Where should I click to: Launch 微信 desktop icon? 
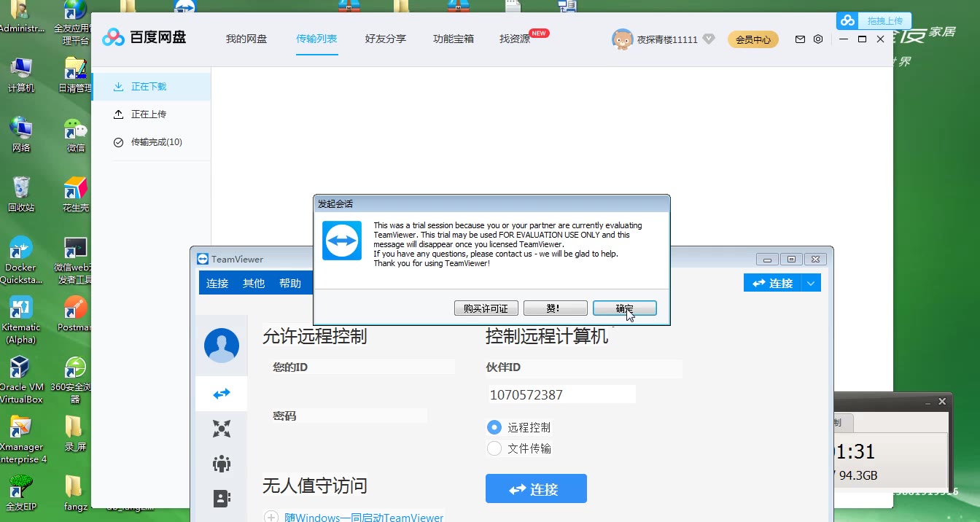point(76,135)
